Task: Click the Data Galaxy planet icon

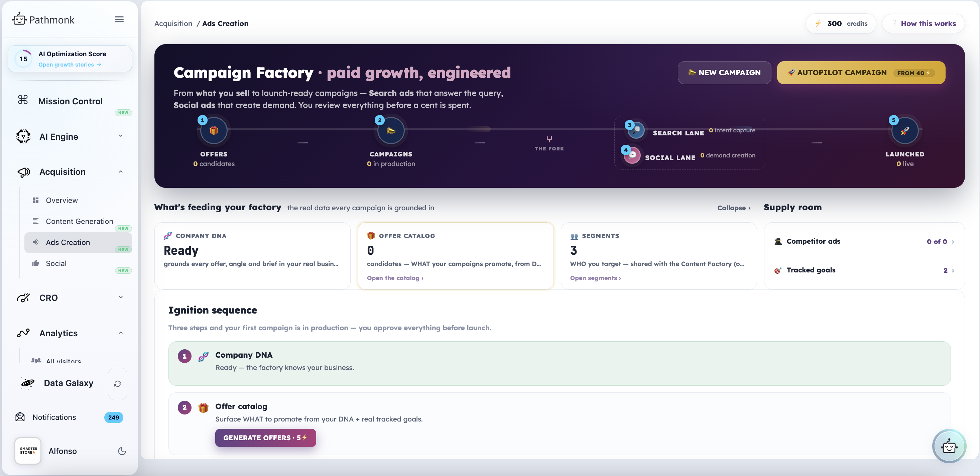Action: coord(28,383)
